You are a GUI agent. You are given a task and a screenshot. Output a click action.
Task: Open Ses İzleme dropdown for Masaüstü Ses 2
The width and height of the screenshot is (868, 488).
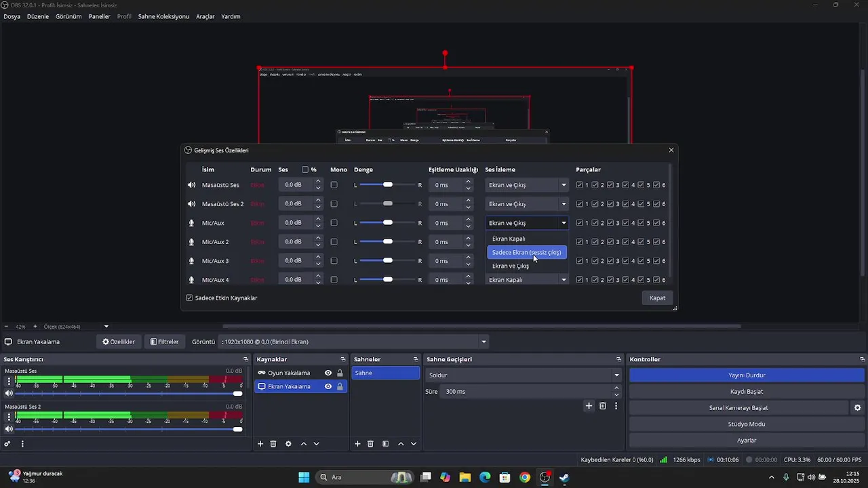pos(527,204)
